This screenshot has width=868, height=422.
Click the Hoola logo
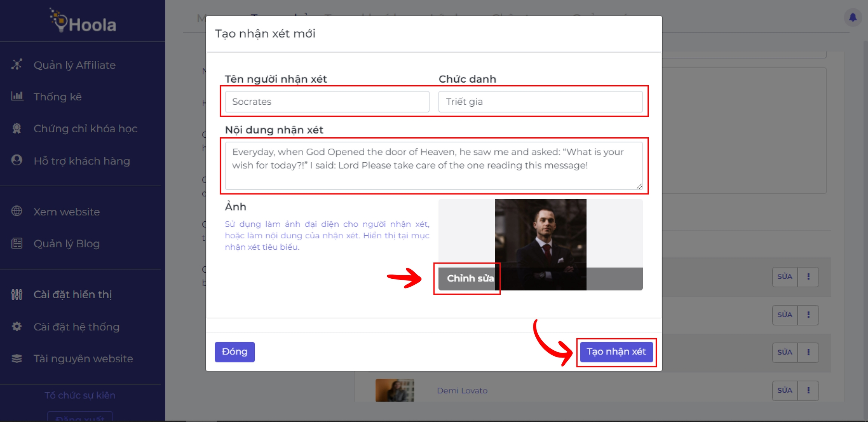pyautogui.click(x=83, y=21)
